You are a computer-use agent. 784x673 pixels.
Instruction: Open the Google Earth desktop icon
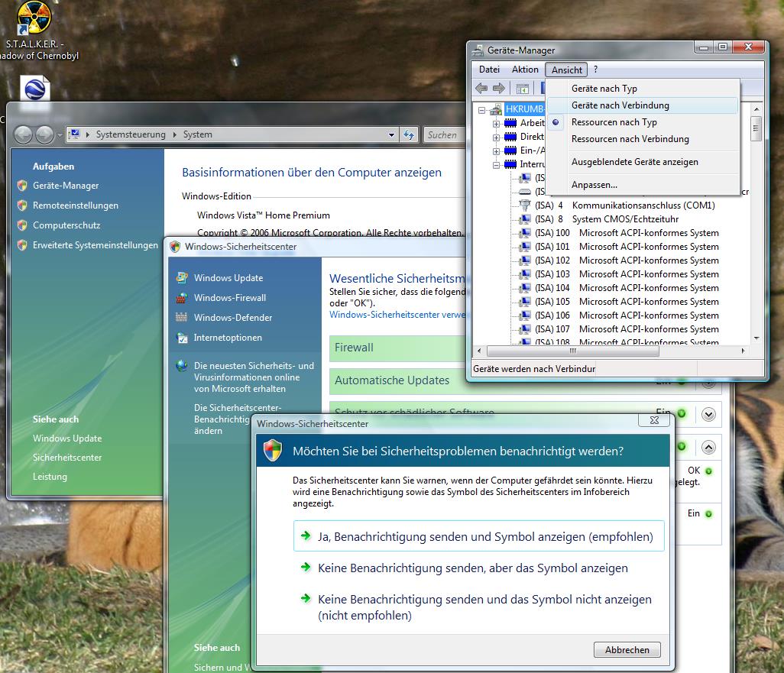(35, 89)
